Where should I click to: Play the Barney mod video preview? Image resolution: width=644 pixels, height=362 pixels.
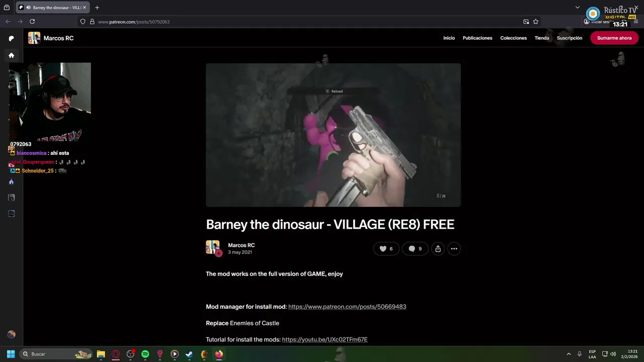pos(333,135)
